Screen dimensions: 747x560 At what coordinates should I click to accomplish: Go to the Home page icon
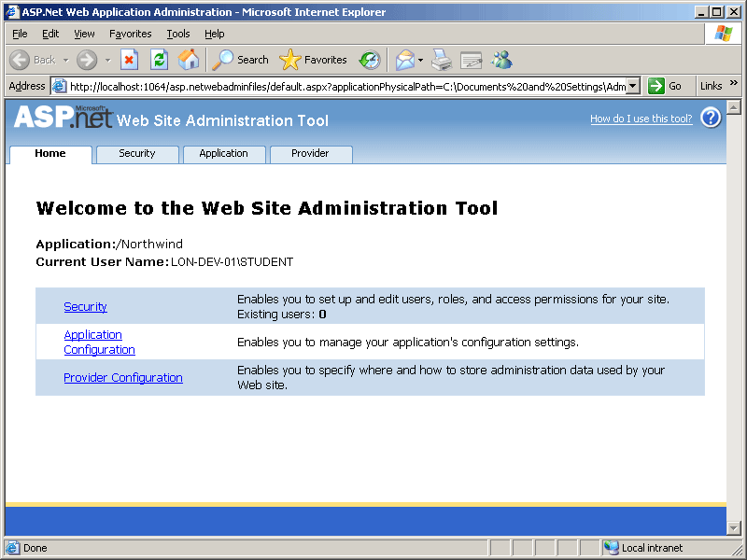click(188, 60)
